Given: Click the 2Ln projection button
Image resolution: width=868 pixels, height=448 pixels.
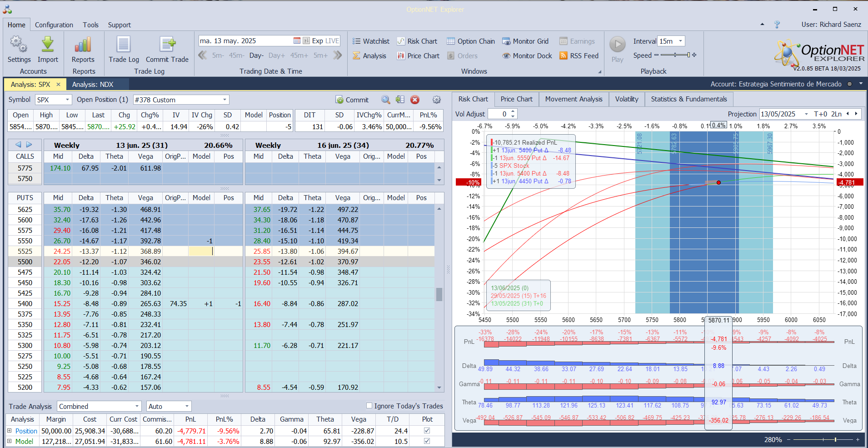Looking at the screenshot, I should point(836,114).
